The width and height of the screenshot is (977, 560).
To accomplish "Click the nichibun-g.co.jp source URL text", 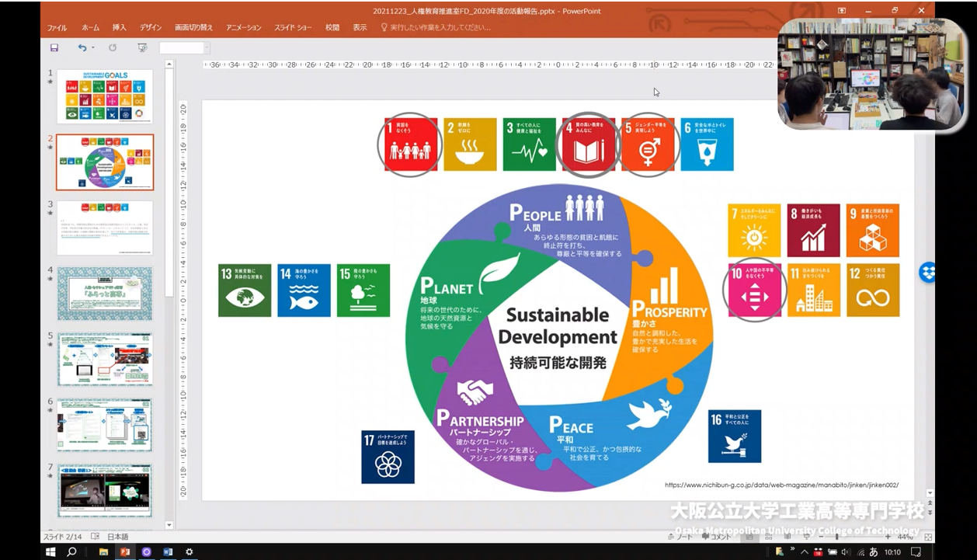I will pos(781,485).
